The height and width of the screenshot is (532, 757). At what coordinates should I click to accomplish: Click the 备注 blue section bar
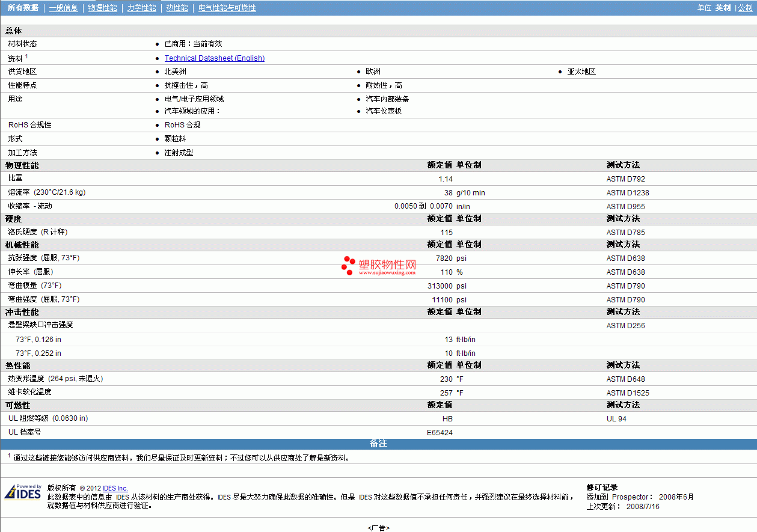point(378,444)
